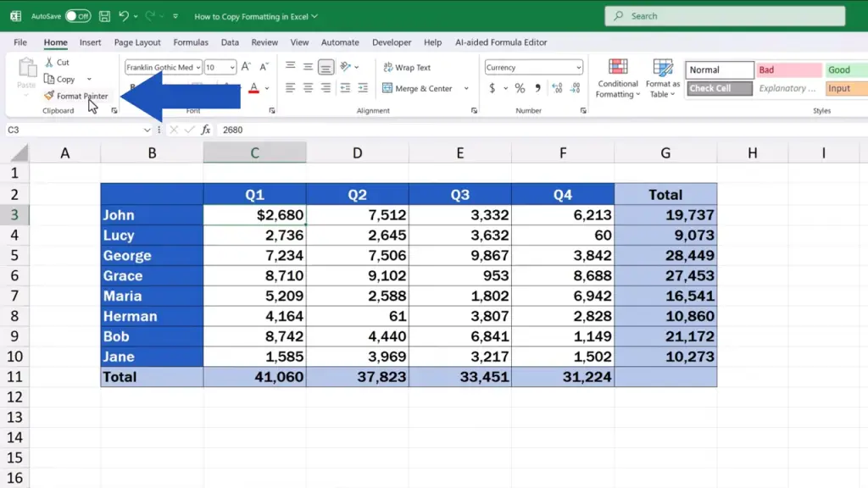Switch to the Formulas tab
Image resolution: width=868 pixels, height=488 pixels.
point(191,42)
